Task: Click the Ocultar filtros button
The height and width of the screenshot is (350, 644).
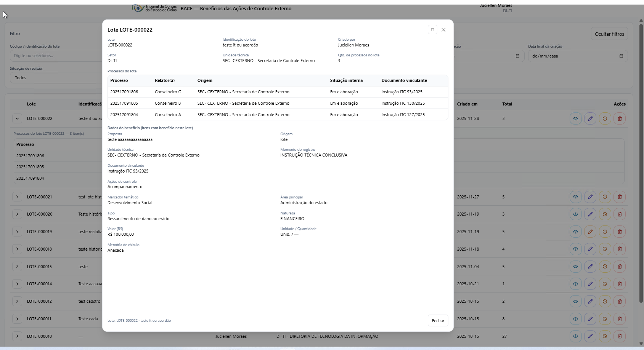Action: tap(609, 34)
